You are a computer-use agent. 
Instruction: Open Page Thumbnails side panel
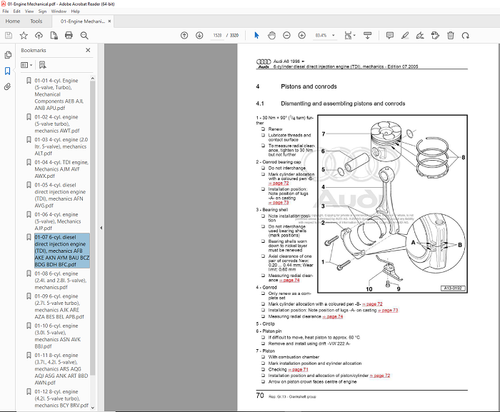click(8, 55)
